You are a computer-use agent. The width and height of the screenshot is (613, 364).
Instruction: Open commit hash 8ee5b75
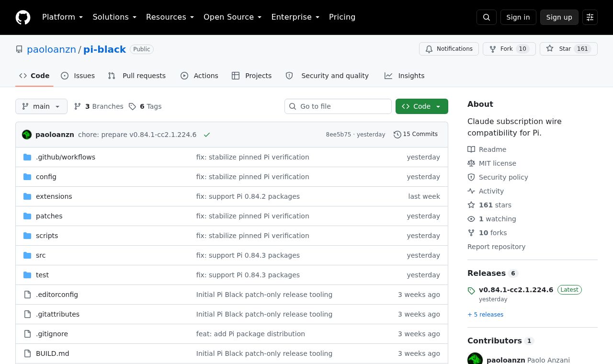[x=339, y=135]
